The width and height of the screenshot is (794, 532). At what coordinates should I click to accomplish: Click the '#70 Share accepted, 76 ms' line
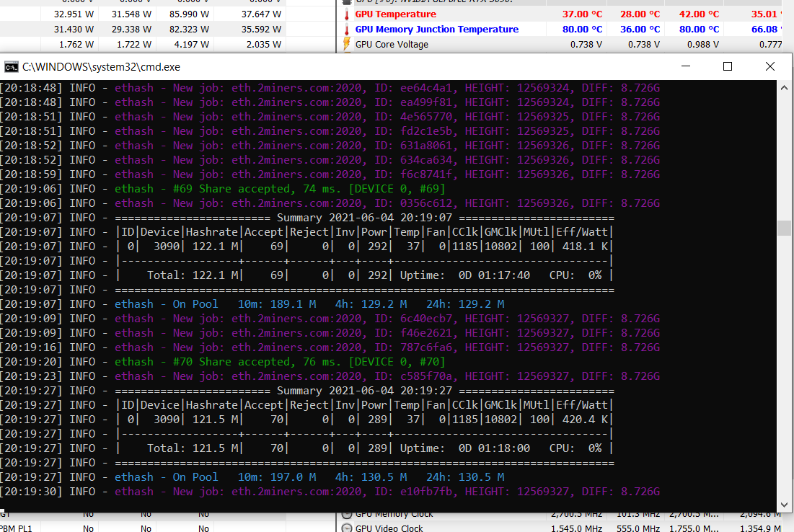pyautogui.click(x=223, y=362)
